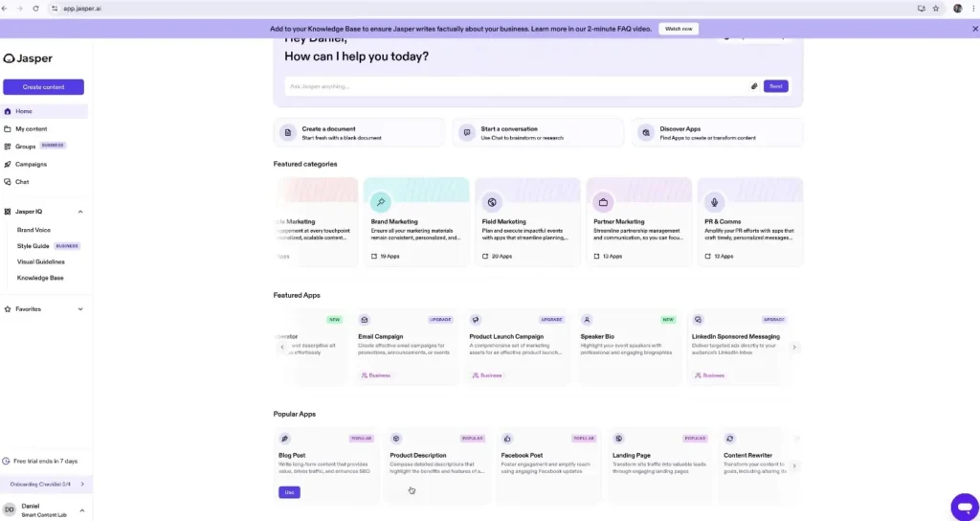Click the 20 Apps label
The image size is (980, 521).
[501, 257]
